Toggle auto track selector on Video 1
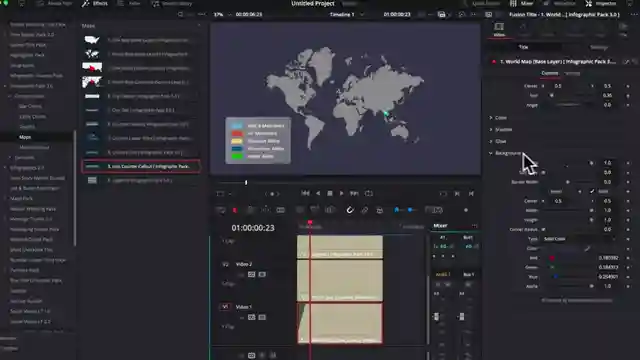640x360 pixels. click(x=251, y=317)
